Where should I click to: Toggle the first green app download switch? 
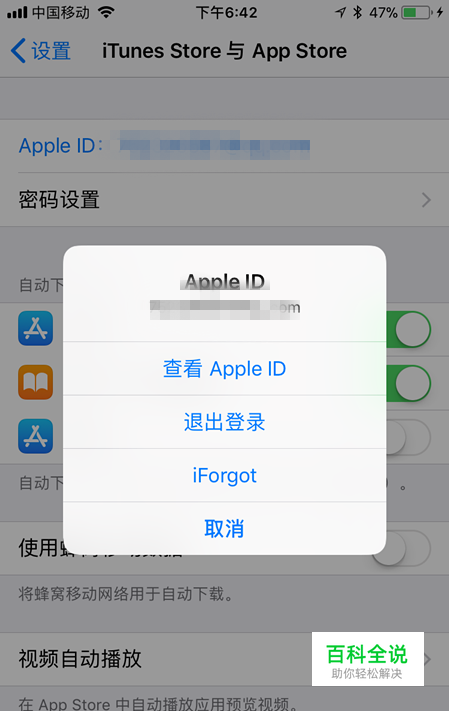tap(408, 329)
